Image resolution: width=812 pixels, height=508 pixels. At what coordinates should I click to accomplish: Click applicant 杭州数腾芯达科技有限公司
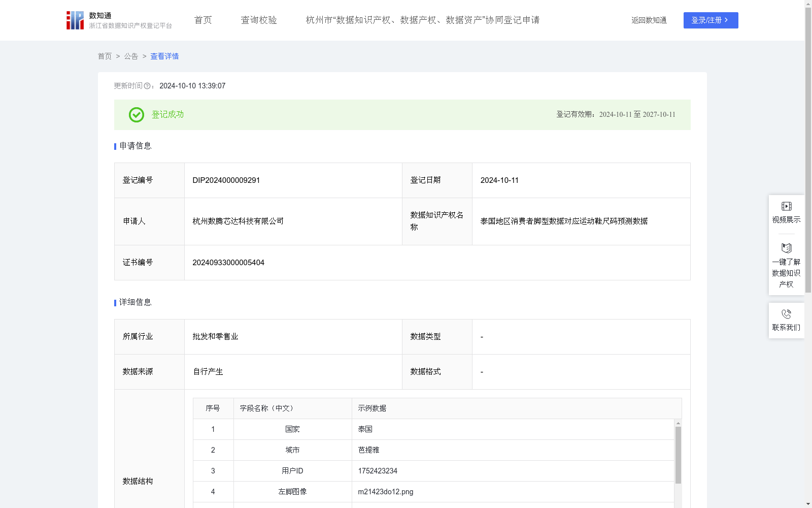click(238, 221)
